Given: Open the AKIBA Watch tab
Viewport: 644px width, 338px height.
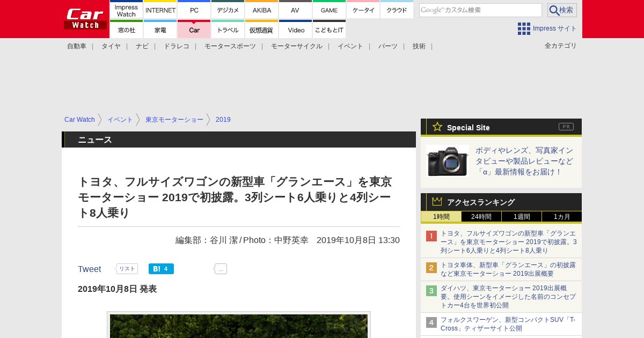Looking at the screenshot, I should pyautogui.click(x=261, y=10).
